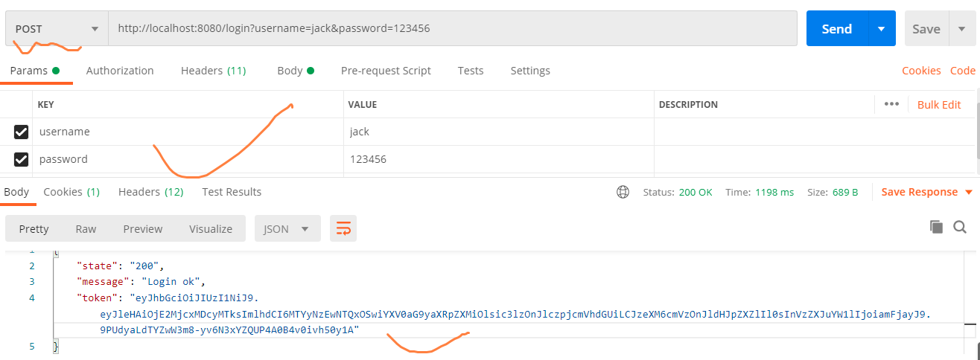
Task: Uncheck the password parameter checkbox
Action: point(22,159)
